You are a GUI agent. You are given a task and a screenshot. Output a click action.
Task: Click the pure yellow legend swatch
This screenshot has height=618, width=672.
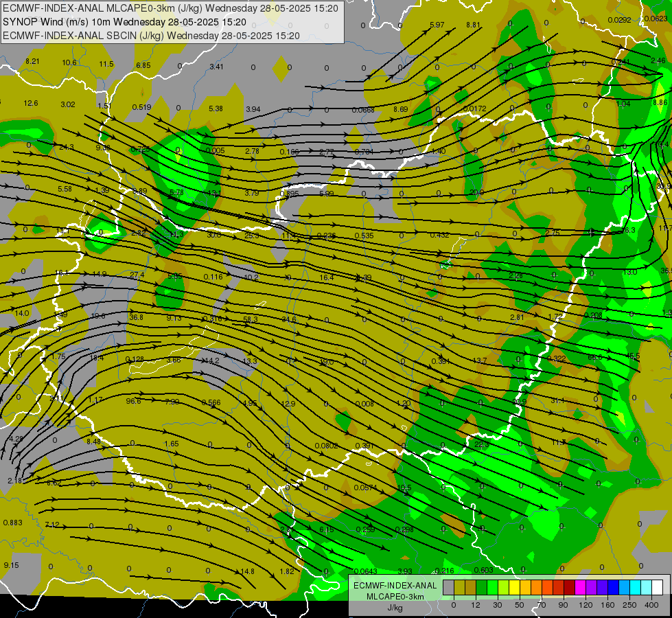pyautogui.click(x=514, y=587)
